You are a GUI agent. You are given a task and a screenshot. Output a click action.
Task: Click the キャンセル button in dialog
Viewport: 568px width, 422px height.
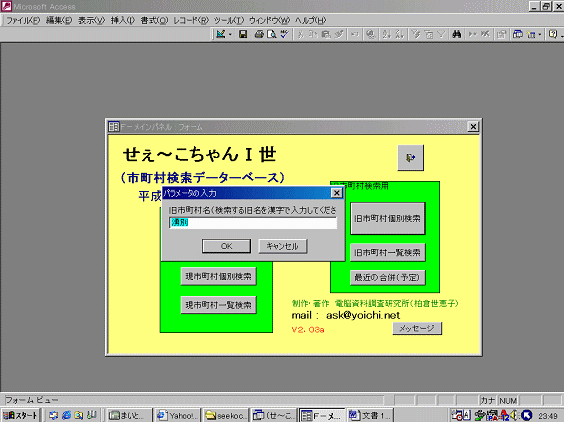pyautogui.click(x=283, y=246)
